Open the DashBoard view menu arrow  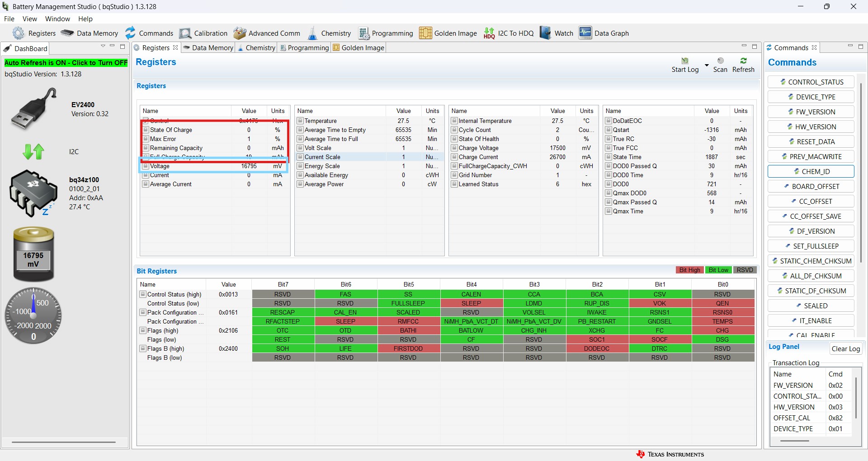[x=103, y=46]
